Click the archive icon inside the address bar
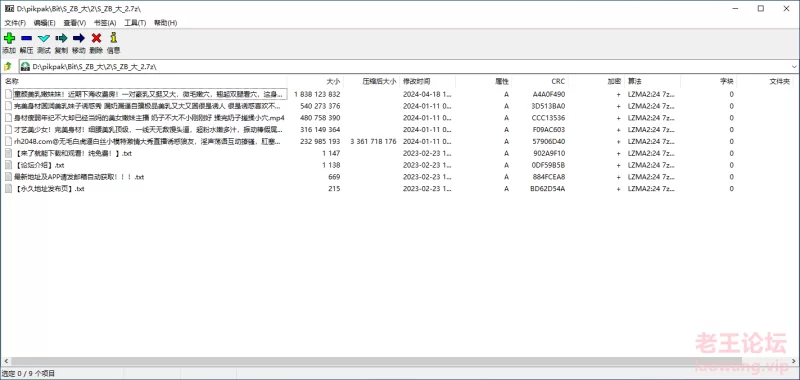The height and width of the screenshot is (380, 800). point(25,67)
